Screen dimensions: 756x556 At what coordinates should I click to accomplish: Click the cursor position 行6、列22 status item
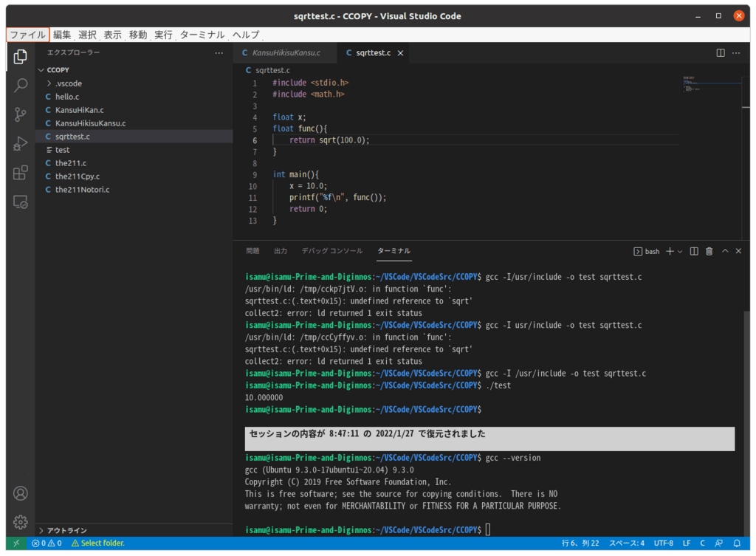point(580,543)
